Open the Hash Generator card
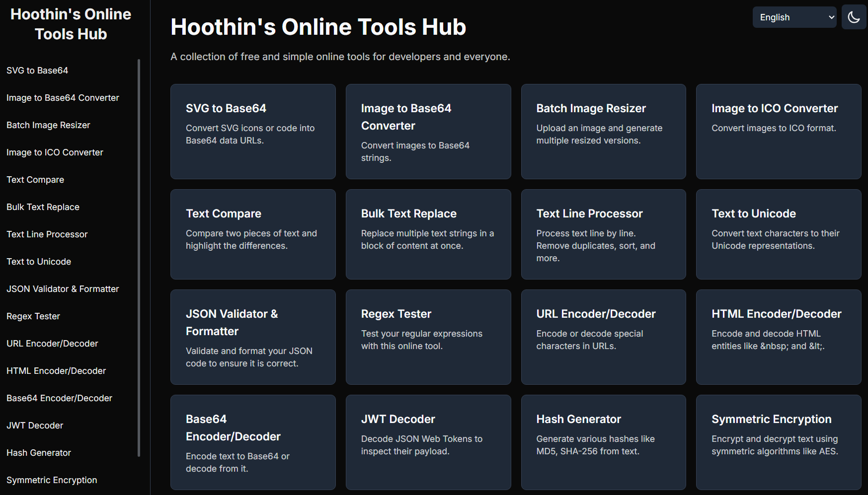The image size is (868, 495). 603,442
